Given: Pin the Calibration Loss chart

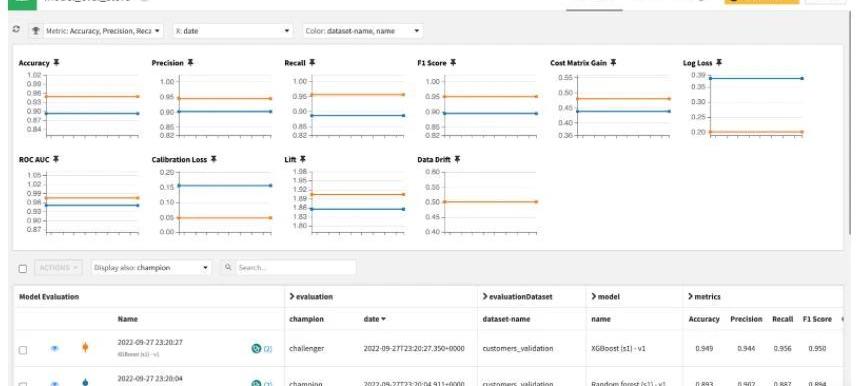Looking at the screenshot, I should click(214, 159).
